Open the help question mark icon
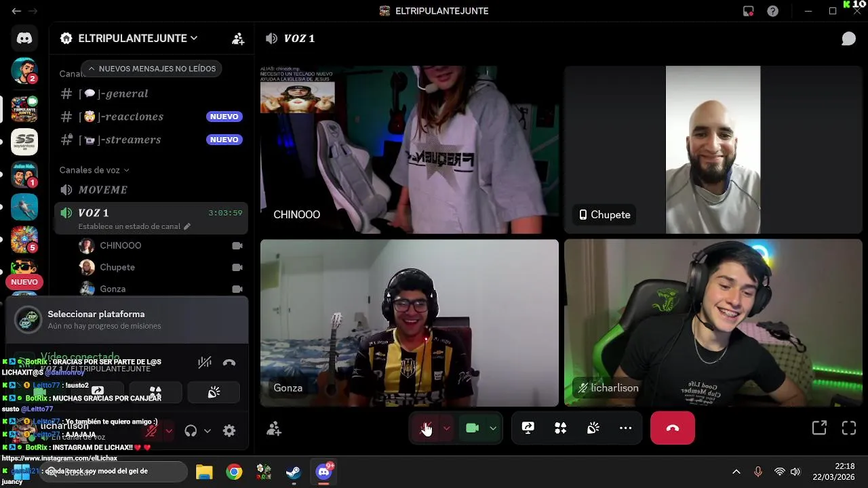The image size is (868, 488). 772,11
